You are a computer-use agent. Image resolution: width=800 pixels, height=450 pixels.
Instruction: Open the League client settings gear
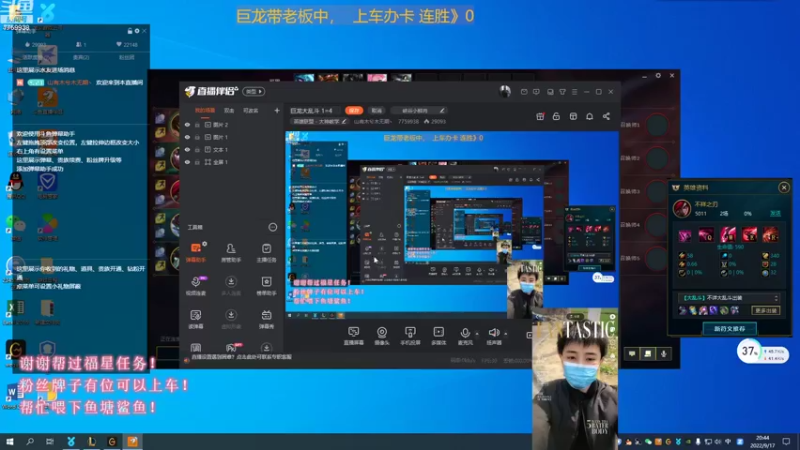[658, 76]
